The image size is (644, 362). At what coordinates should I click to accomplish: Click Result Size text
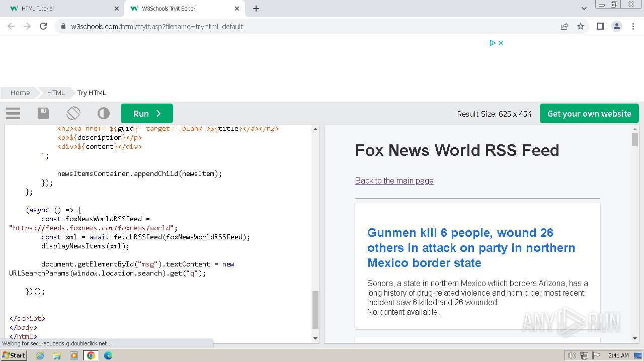[494, 114]
